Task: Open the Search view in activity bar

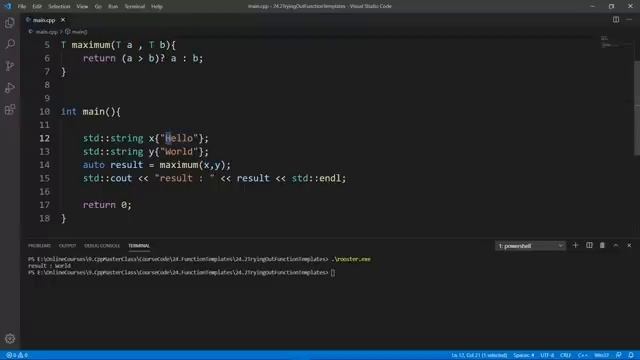Action: click(10, 44)
